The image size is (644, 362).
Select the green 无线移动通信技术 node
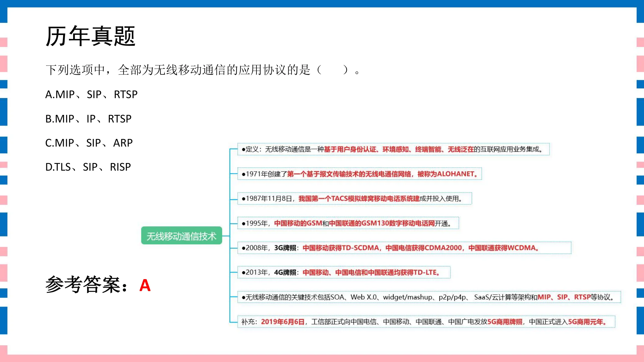pos(181,236)
